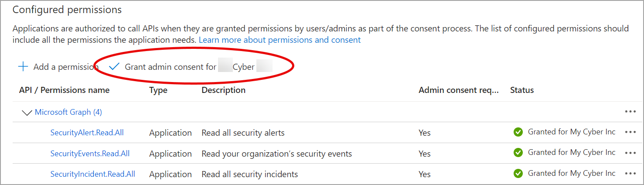The height and width of the screenshot is (185, 644).
Task: Click Grant admin consent button text
Action: tap(170, 67)
